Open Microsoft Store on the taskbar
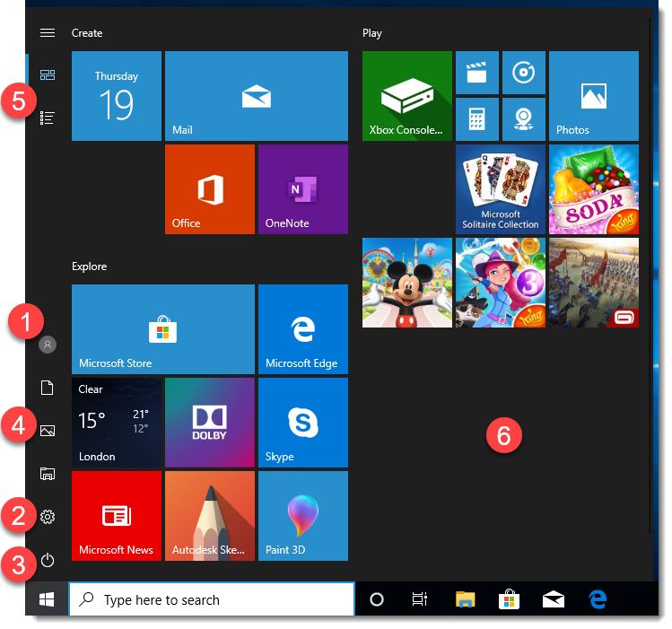Viewport: 672px width, 629px height. coord(509,599)
